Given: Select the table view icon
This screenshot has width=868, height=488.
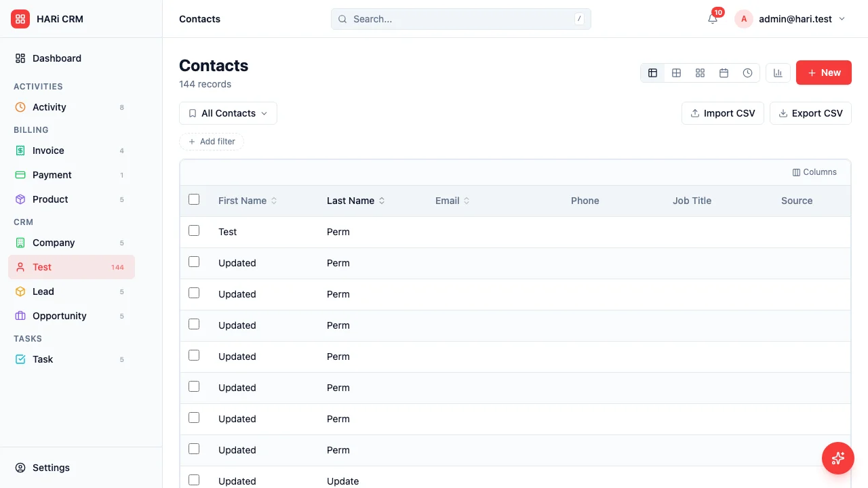Looking at the screenshot, I should pyautogui.click(x=652, y=73).
